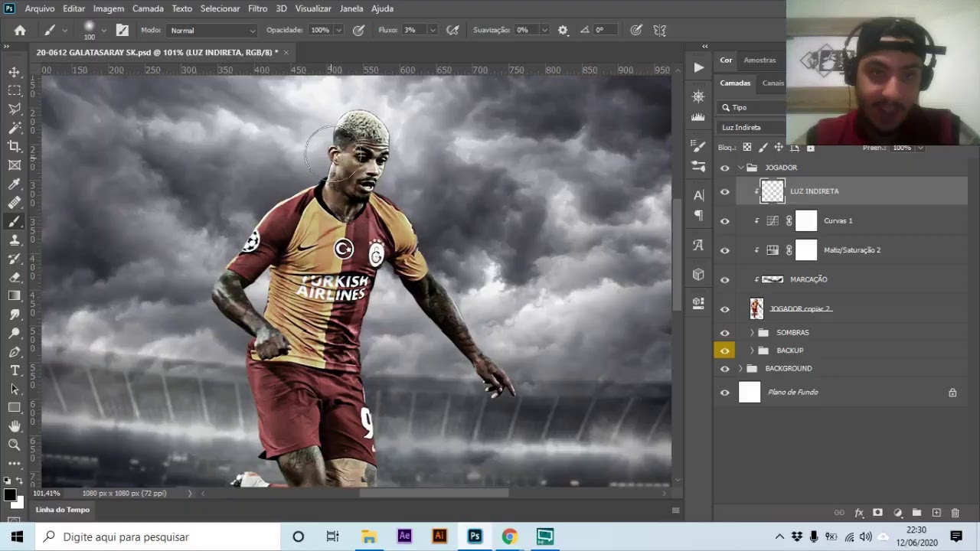
Task: Select the Dodge tool
Action: click(x=15, y=333)
